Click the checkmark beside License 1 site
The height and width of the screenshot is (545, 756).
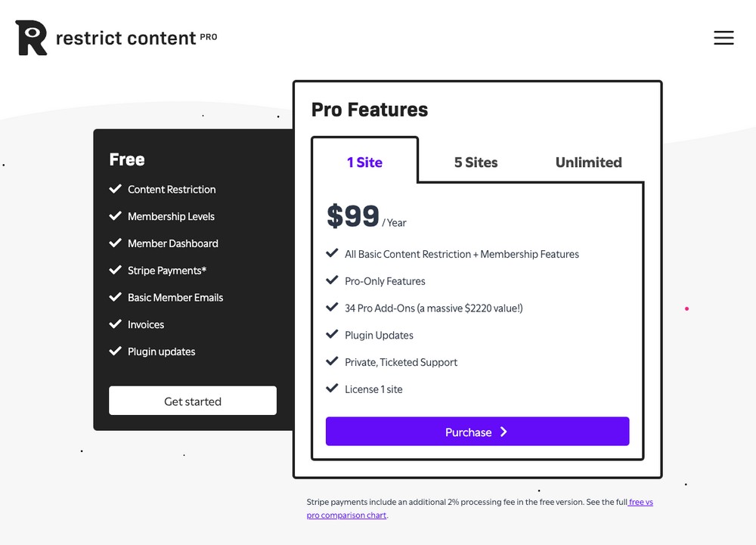(332, 388)
